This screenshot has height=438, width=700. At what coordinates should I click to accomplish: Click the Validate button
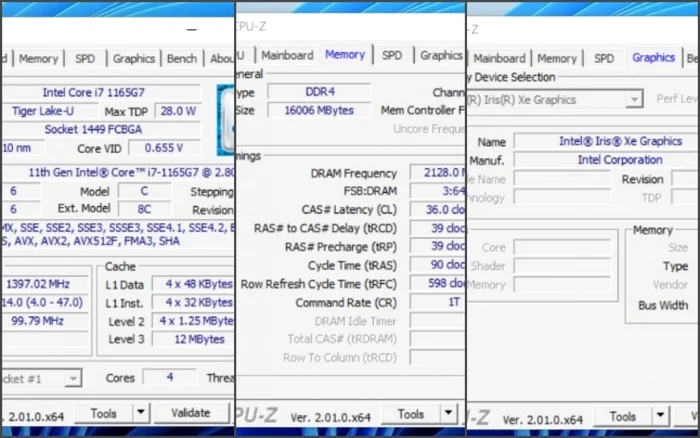coord(191,413)
